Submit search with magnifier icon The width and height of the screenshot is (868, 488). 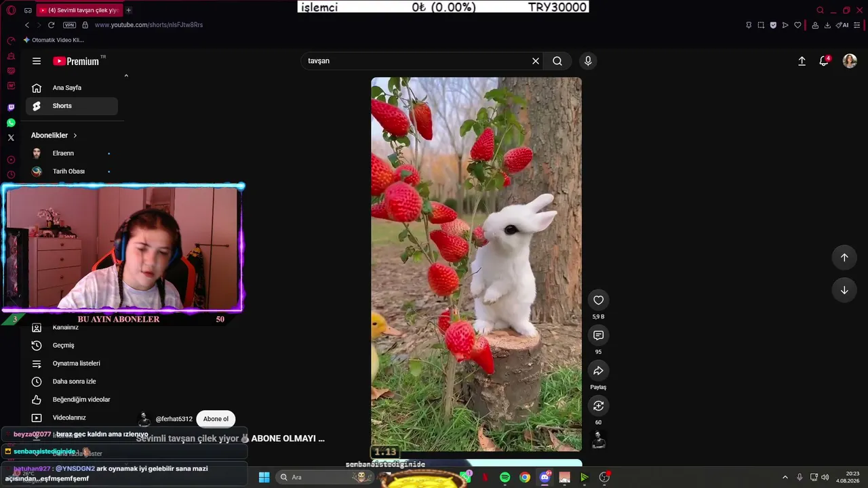557,61
